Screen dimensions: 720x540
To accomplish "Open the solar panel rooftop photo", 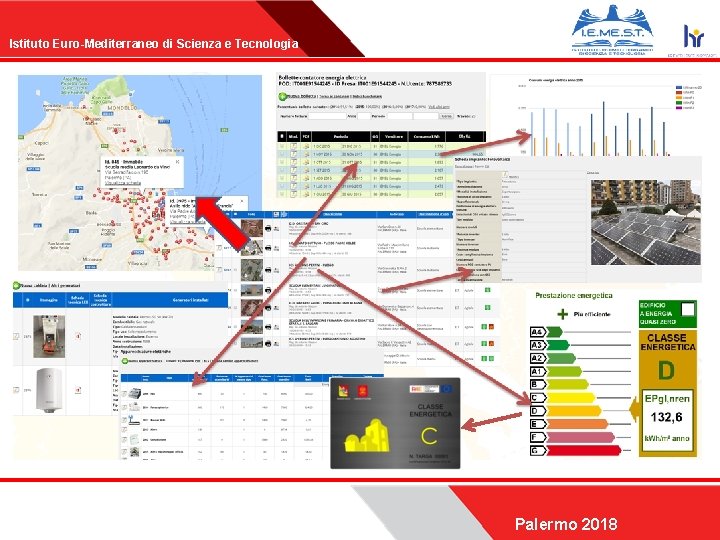I will pos(646,222).
